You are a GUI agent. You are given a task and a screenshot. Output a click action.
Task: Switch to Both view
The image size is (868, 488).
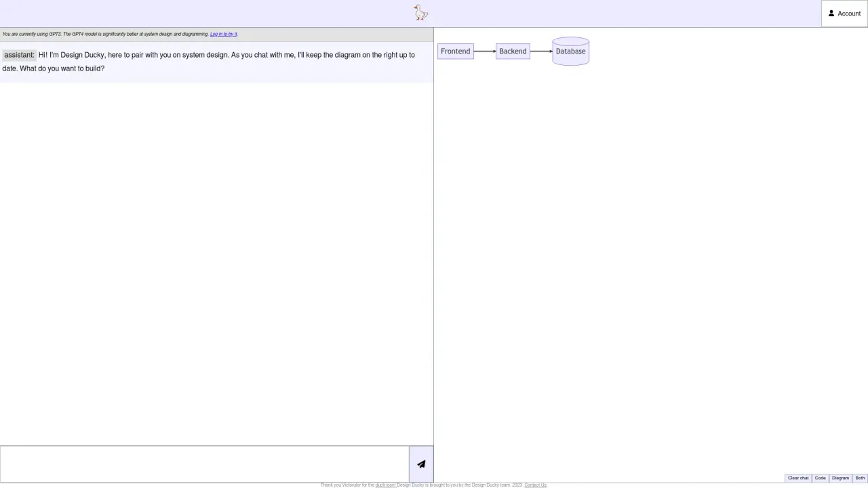pyautogui.click(x=860, y=478)
